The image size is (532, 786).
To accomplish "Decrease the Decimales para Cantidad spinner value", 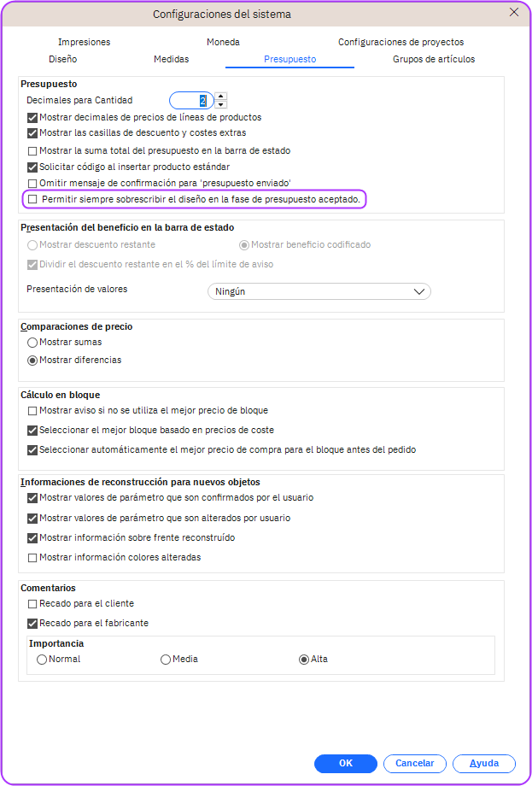I will tap(221, 105).
